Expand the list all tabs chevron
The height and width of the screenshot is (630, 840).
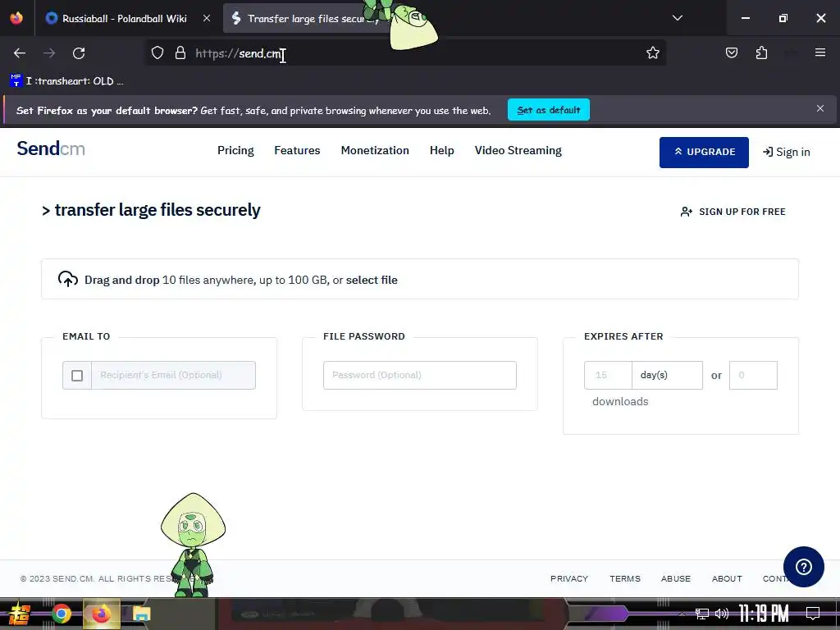(677, 18)
